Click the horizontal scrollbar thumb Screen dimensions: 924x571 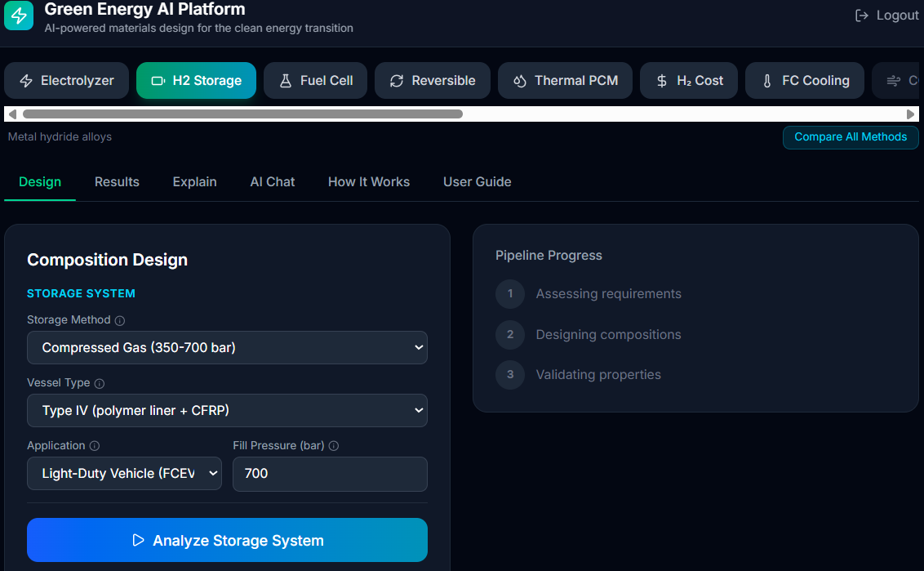pos(242,114)
